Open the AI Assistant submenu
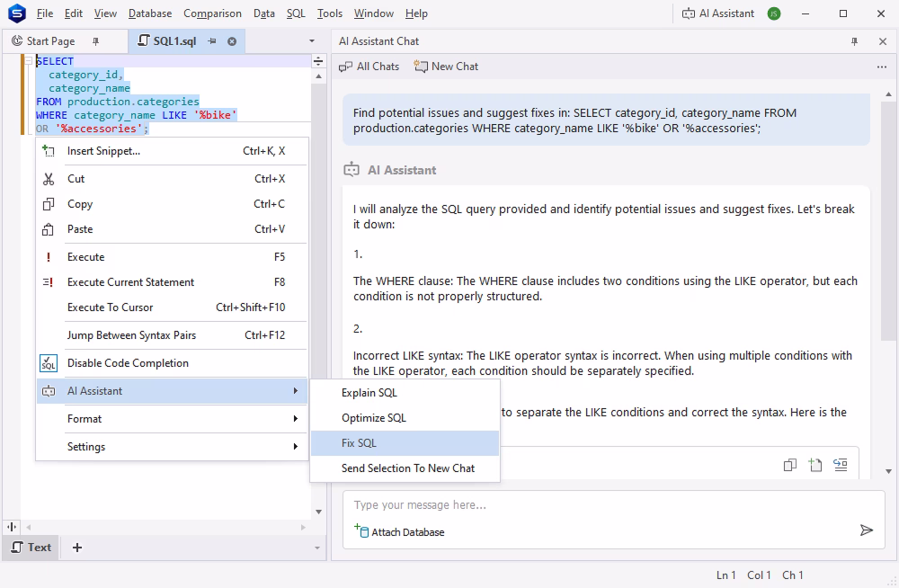Viewport: 899px width, 588px height. click(172, 391)
